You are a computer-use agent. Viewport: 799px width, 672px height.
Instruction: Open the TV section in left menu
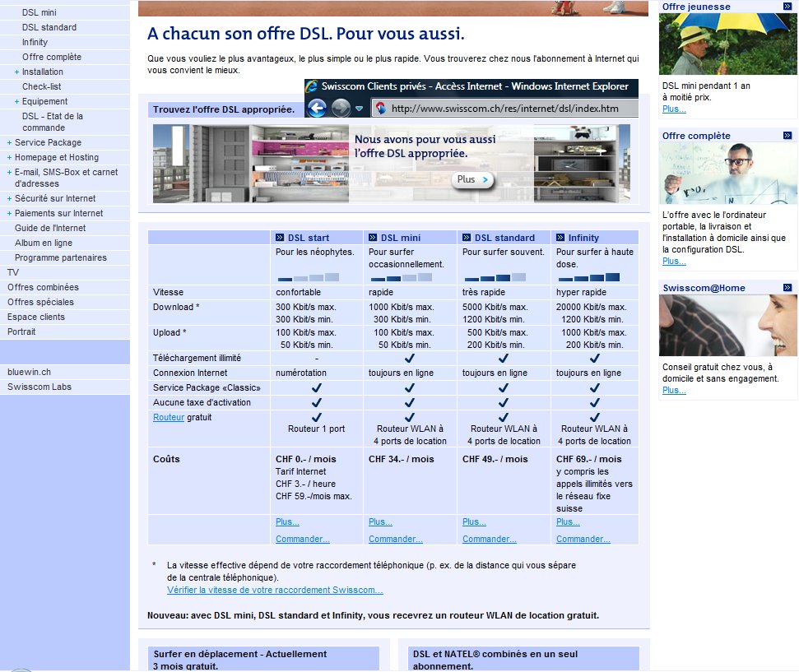13,272
